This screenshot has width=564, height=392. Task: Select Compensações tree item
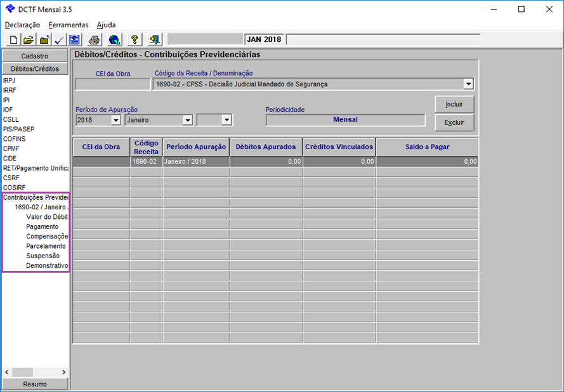(47, 237)
